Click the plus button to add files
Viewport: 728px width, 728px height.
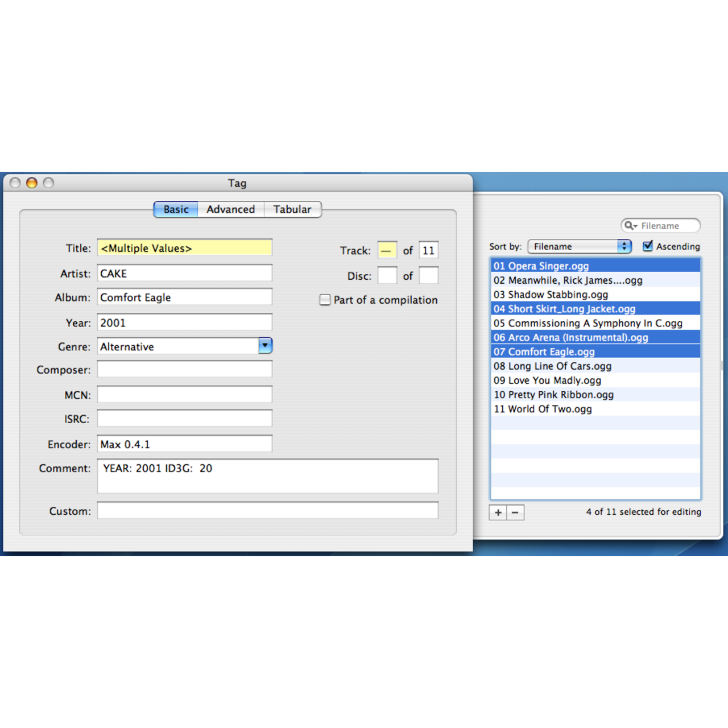coord(498,512)
